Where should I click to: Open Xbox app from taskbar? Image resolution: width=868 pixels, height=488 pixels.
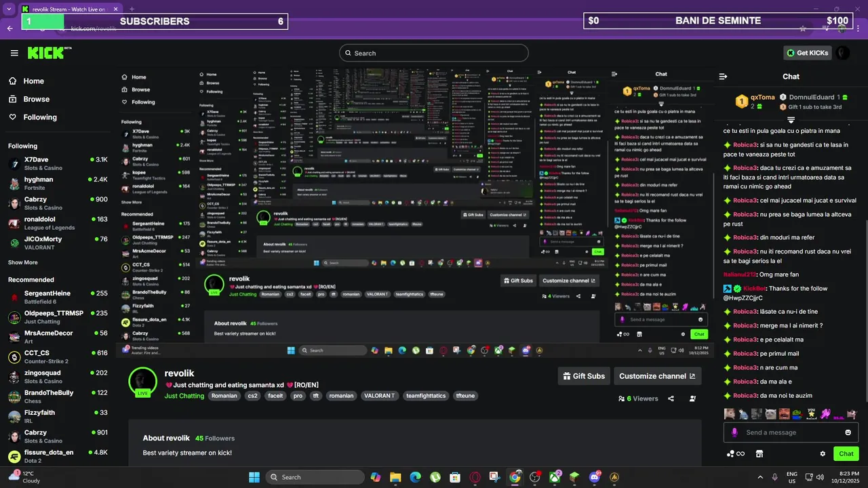click(x=555, y=477)
